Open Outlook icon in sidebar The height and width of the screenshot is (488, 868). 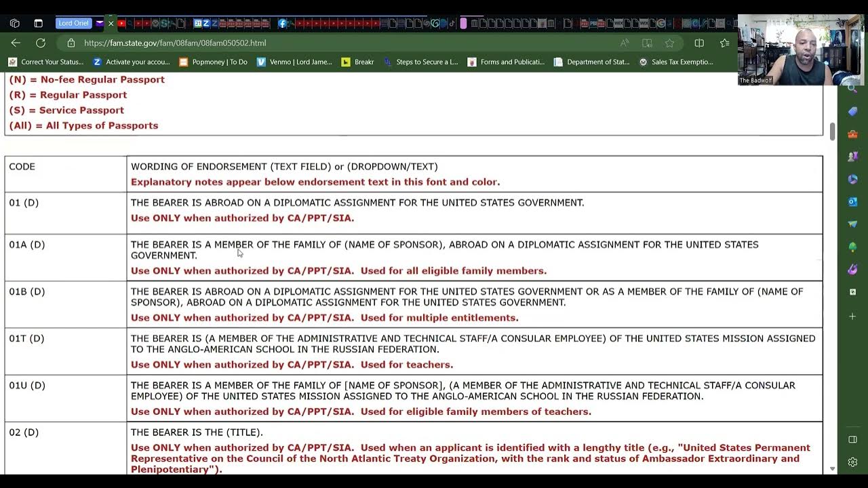(852, 202)
